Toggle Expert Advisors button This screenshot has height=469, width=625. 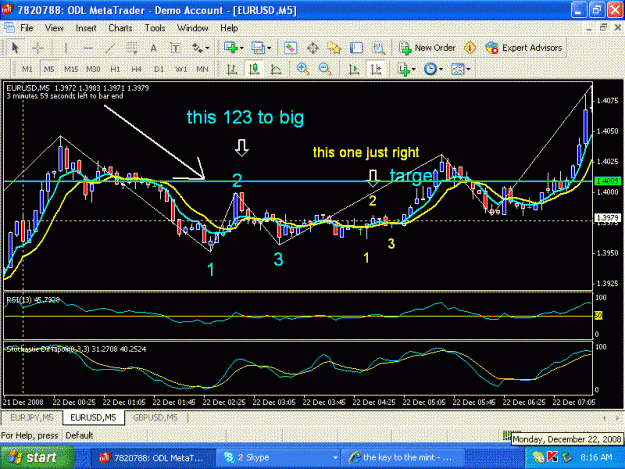point(524,48)
